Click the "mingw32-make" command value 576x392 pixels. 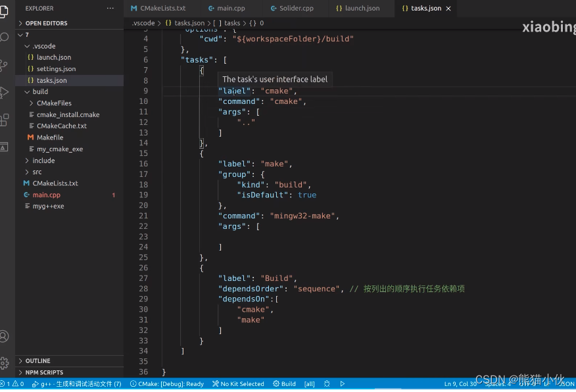pos(302,216)
